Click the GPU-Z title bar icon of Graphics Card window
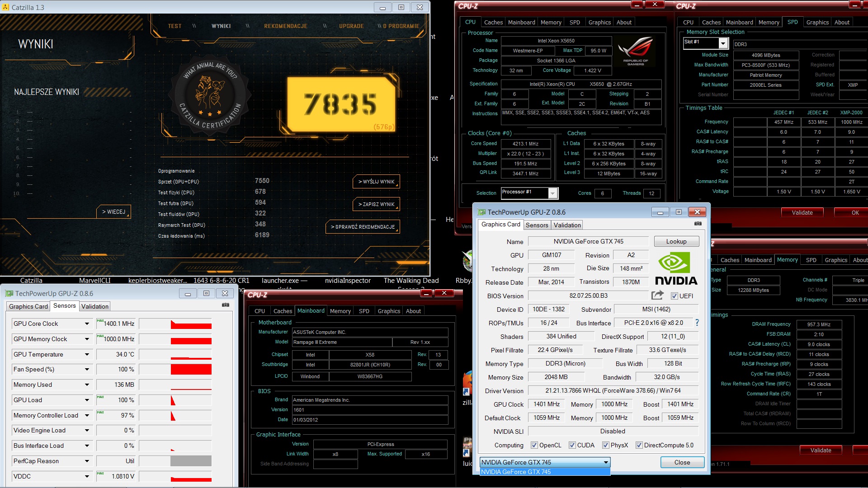The width and height of the screenshot is (868, 488). (x=482, y=212)
